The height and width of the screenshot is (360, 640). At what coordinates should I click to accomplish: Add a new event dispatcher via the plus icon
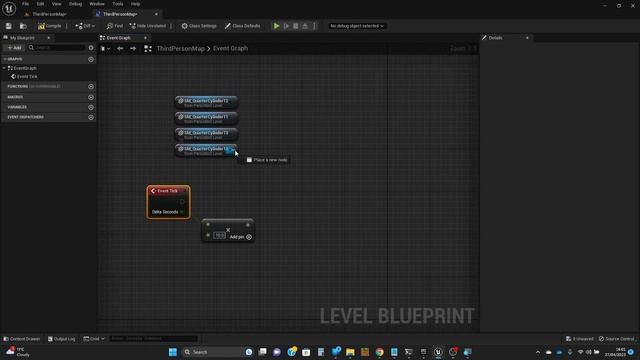(91, 117)
